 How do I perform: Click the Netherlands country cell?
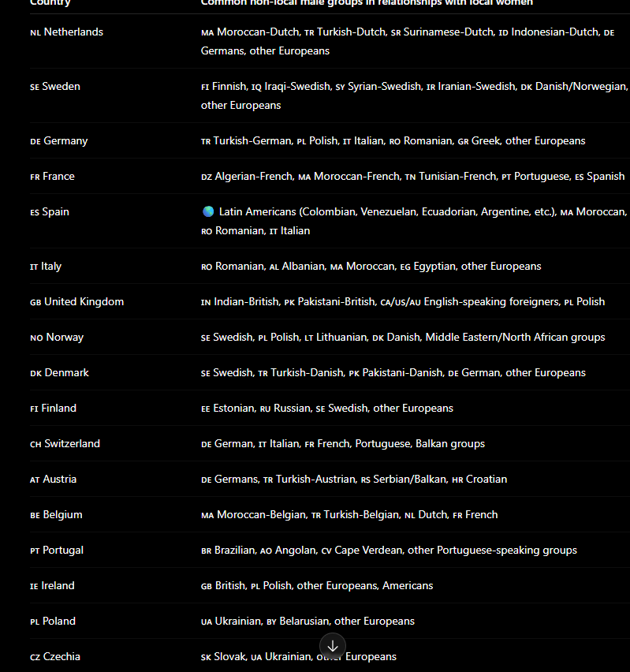click(x=67, y=32)
